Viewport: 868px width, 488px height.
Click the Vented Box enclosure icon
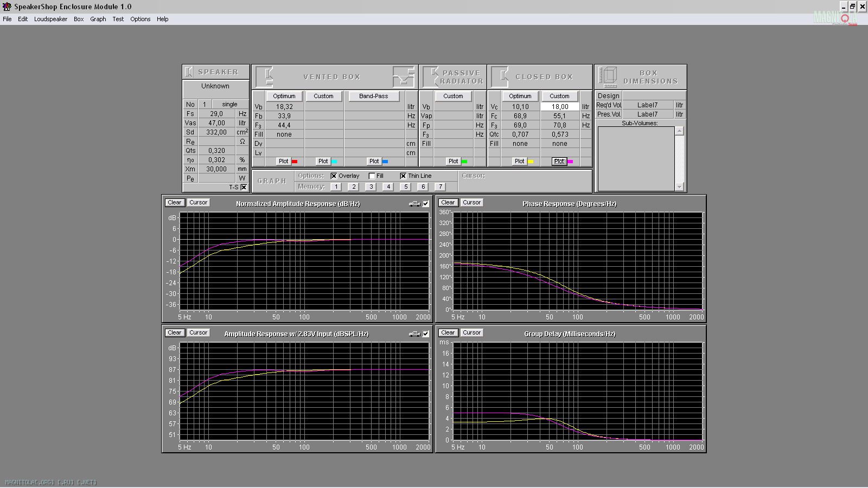[x=264, y=77]
